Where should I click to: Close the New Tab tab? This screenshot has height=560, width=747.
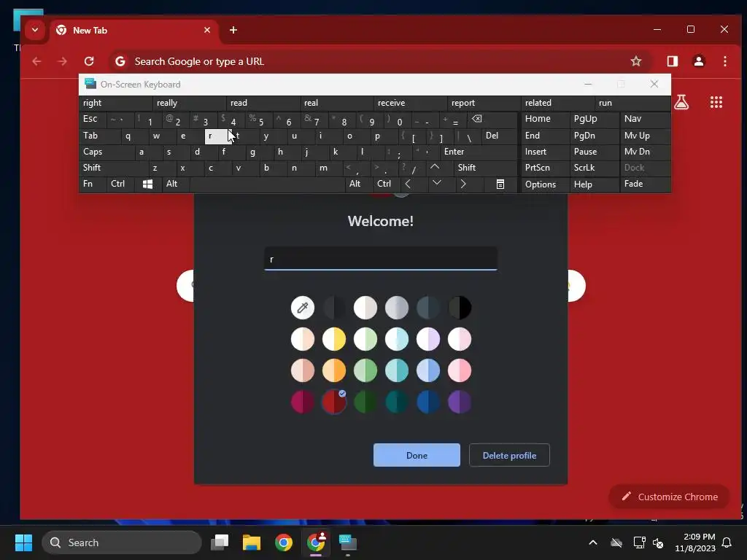coord(206,30)
